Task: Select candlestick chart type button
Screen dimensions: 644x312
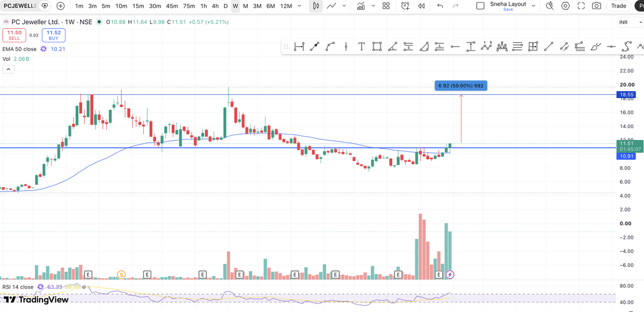Action: [316, 6]
